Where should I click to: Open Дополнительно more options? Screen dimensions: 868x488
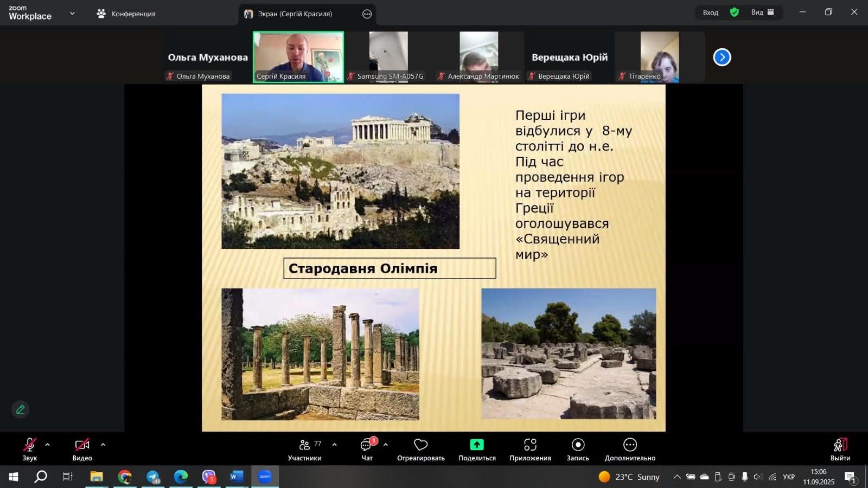[630, 450]
